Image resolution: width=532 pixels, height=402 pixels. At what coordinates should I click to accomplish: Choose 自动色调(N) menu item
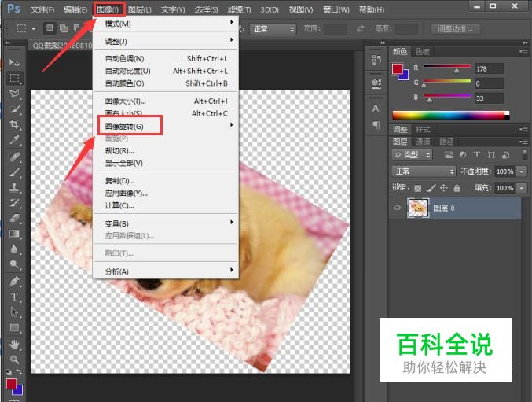pyautogui.click(x=166, y=58)
